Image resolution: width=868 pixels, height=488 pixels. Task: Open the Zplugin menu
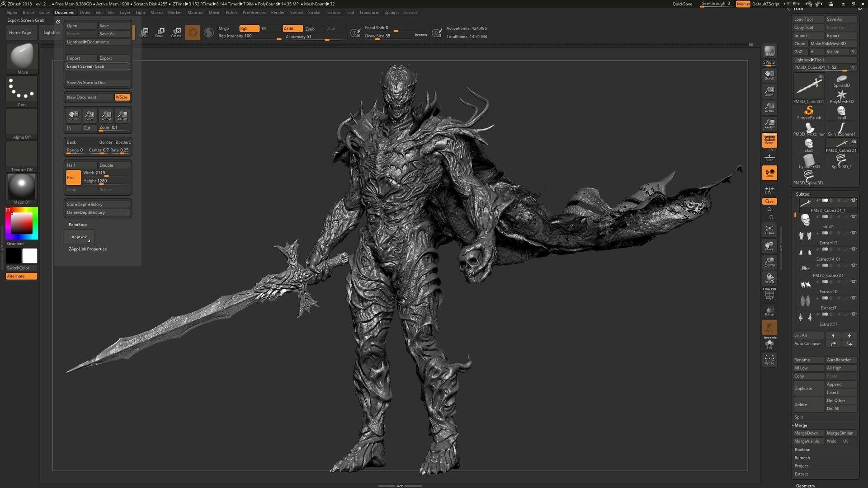(391, 12)
